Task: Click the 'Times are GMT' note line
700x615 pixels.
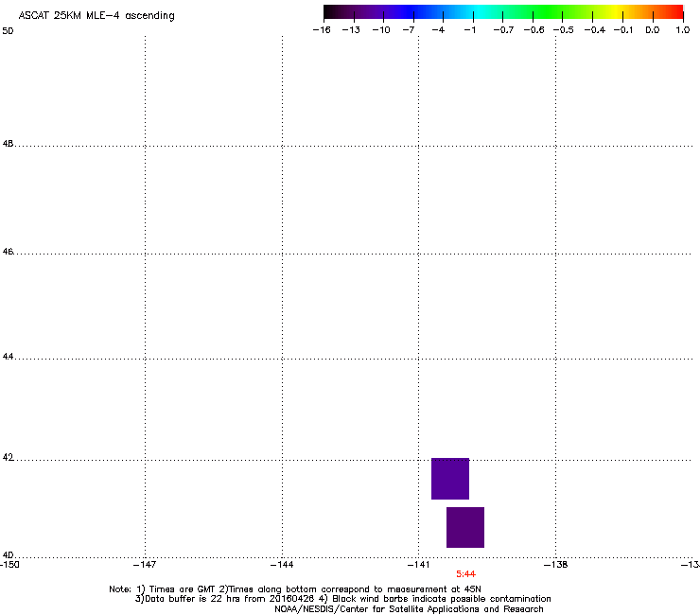Action: pyautogui.click(x=295, y=589)
